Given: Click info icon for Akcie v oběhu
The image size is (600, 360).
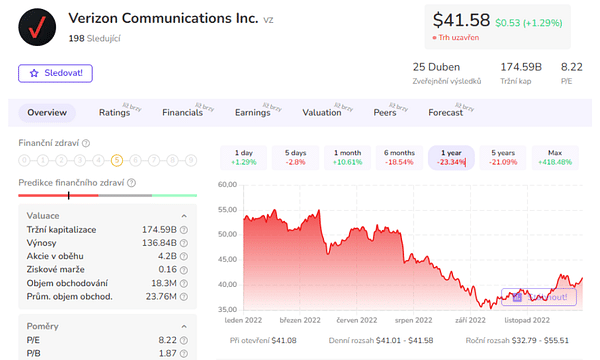Looking at the screenshot, I should click(184, 256).
